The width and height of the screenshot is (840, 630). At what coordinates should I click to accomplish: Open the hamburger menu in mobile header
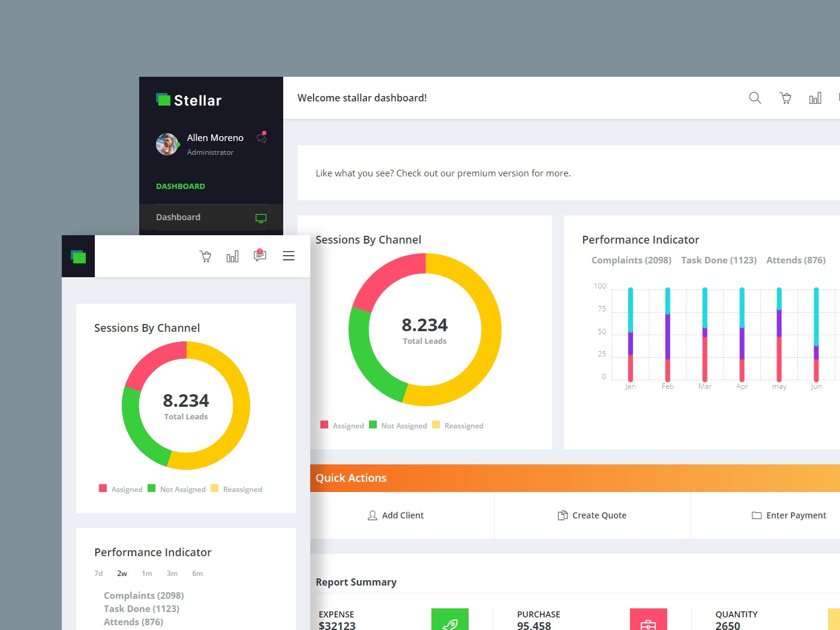289,256
